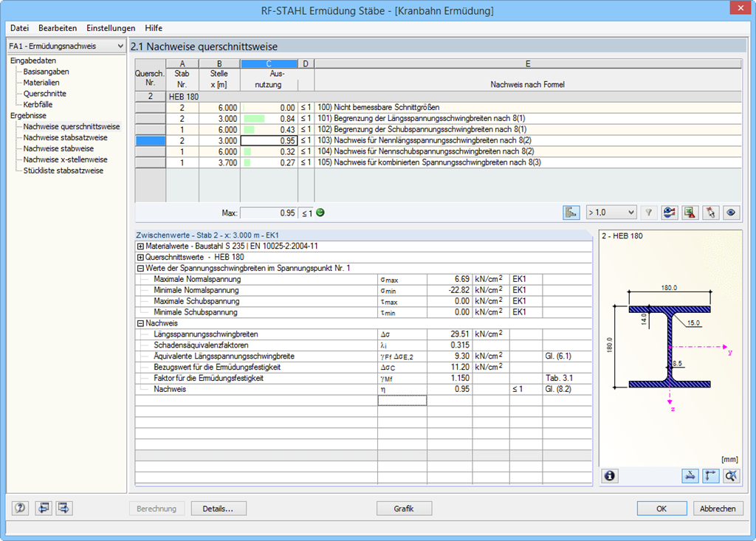Close the RF-STAHL Ermüdung Stäbe window
This screenshot has height=541, width=756.
tap(740, 8)
